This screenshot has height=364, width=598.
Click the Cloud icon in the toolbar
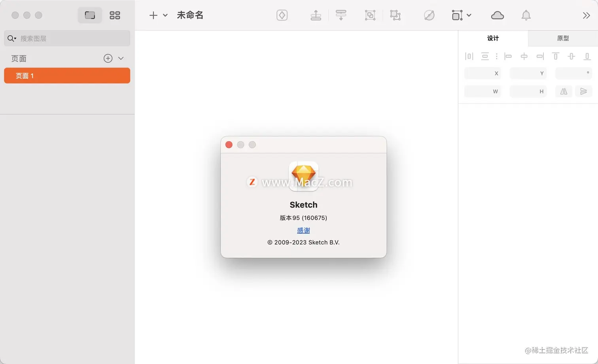tap(497, 15)
